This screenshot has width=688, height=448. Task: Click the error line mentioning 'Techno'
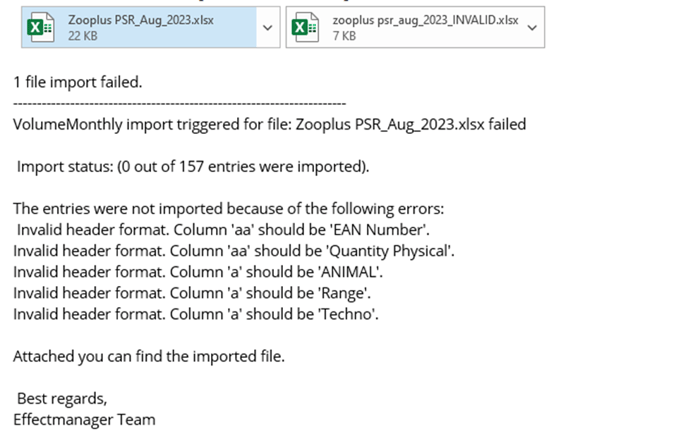coord(196,314)
